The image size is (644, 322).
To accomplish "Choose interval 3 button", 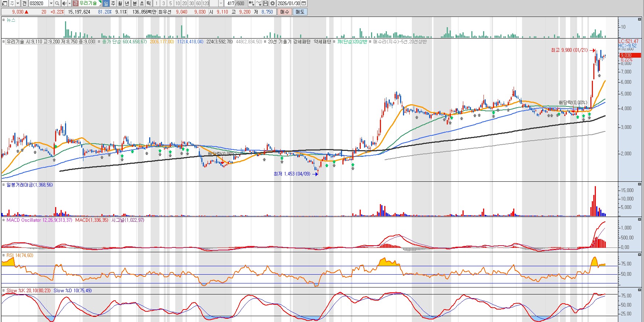I will 163,3.
